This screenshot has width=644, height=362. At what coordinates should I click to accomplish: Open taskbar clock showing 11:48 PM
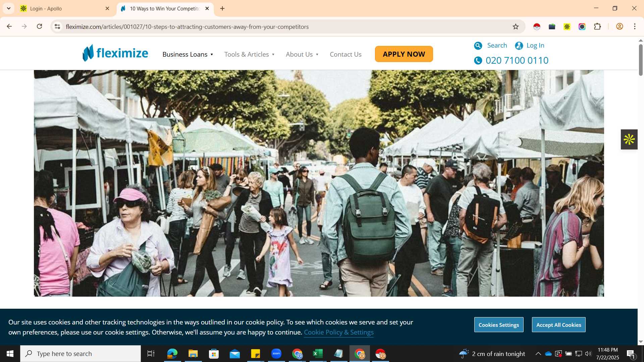(x=607, y=354)
